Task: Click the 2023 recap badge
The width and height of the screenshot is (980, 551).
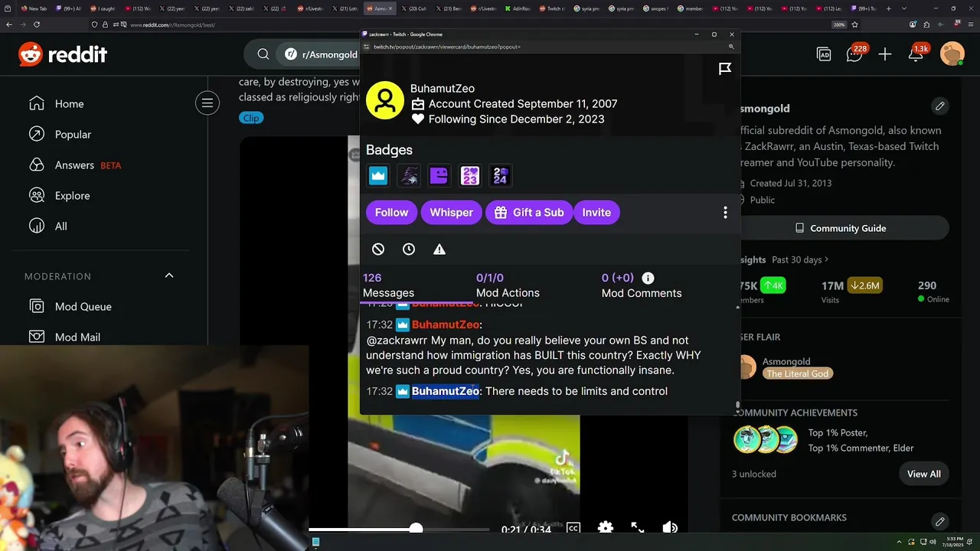Action: [x=470, y=176]
